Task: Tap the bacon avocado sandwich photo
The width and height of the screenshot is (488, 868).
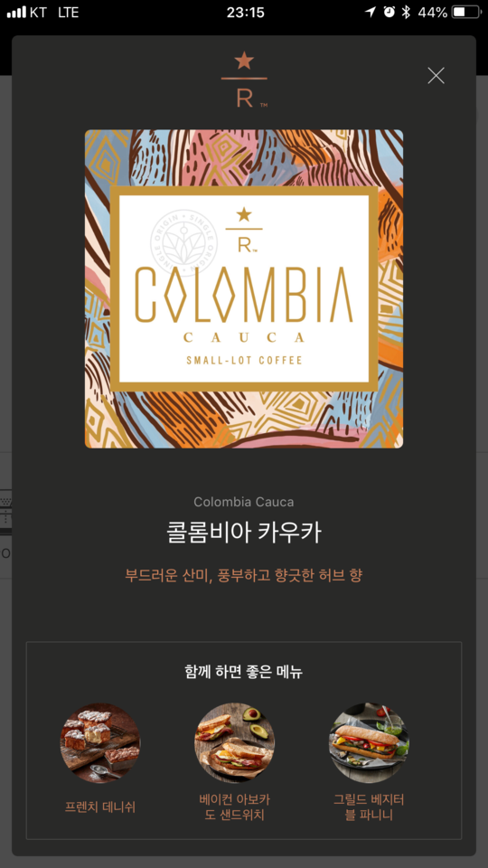Action: (235, 743)
